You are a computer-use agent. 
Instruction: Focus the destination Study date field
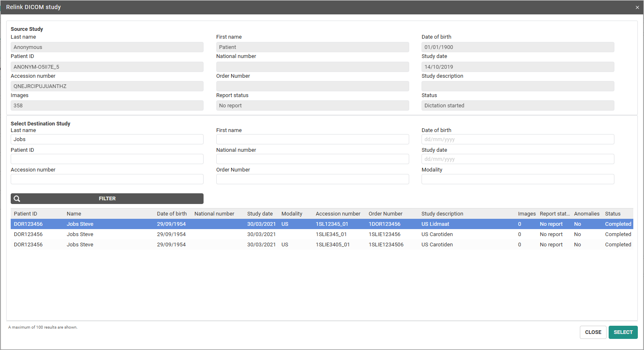coord(517,159)
